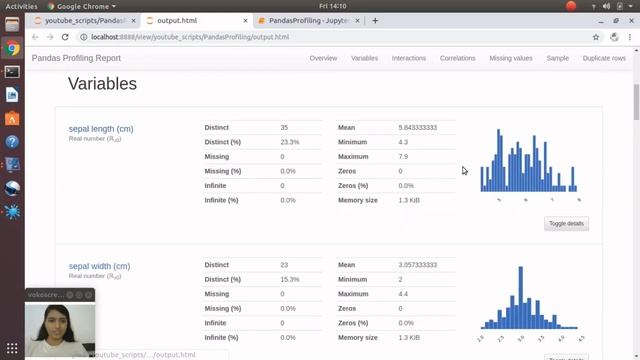The width and height of the screenshot is (640, 360).
Task: Open LibreOffice Writer from the dock
Action: point(12,95)
